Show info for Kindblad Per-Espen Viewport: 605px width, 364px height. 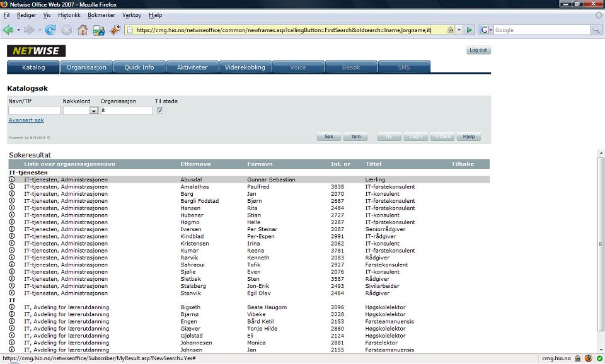tap(12, 236)
